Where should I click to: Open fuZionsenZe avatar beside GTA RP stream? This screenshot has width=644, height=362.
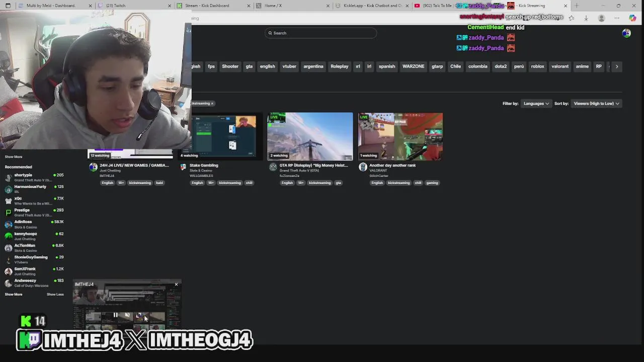(273, 167)
